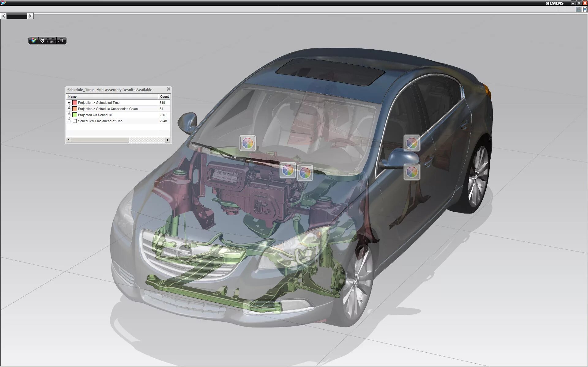Click the results panel horizontal scrollbar thumb
The image size is (588, 367).
point(100,140)
